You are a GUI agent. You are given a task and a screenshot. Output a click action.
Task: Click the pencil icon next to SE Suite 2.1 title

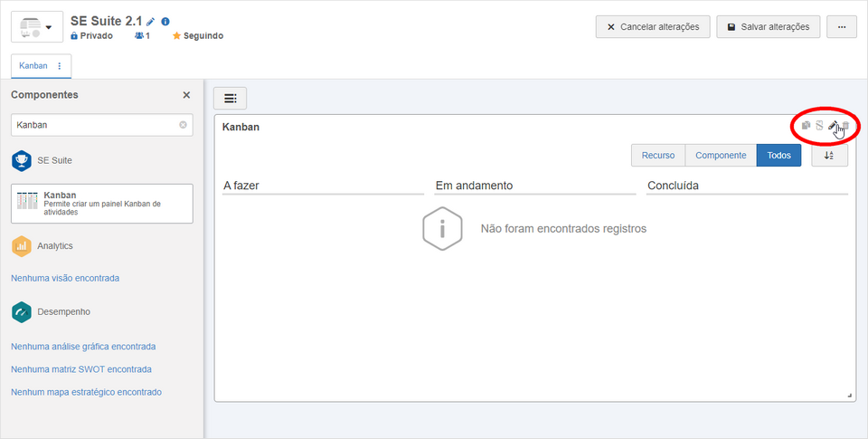click(x=151, y=22)
